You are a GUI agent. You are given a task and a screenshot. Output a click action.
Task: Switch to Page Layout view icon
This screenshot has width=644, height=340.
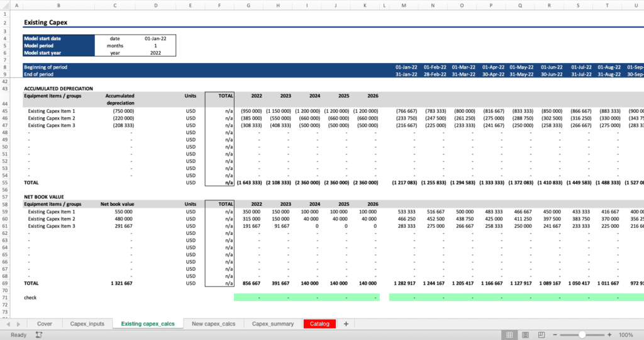(526, 335)
